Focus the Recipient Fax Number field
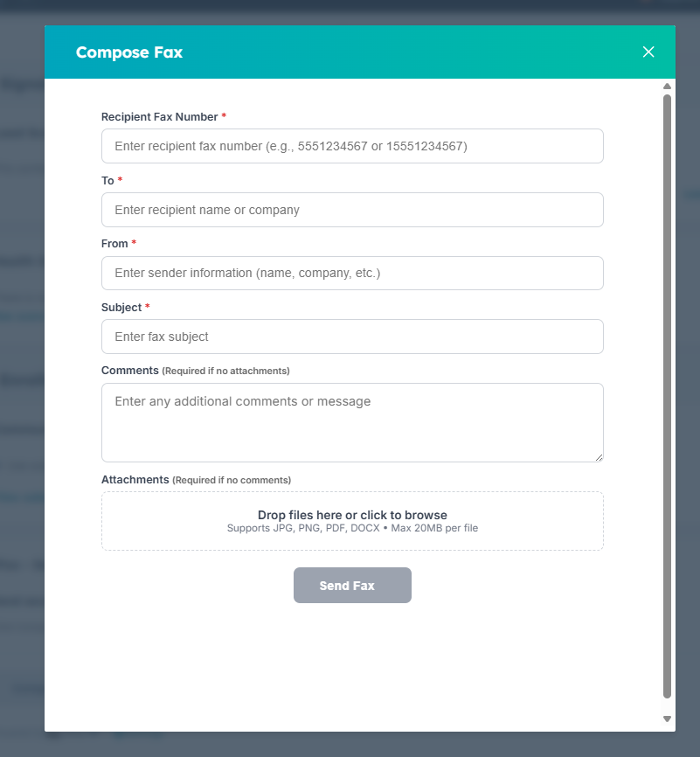This screenshot has width=700, height=757. coord(352,146)
